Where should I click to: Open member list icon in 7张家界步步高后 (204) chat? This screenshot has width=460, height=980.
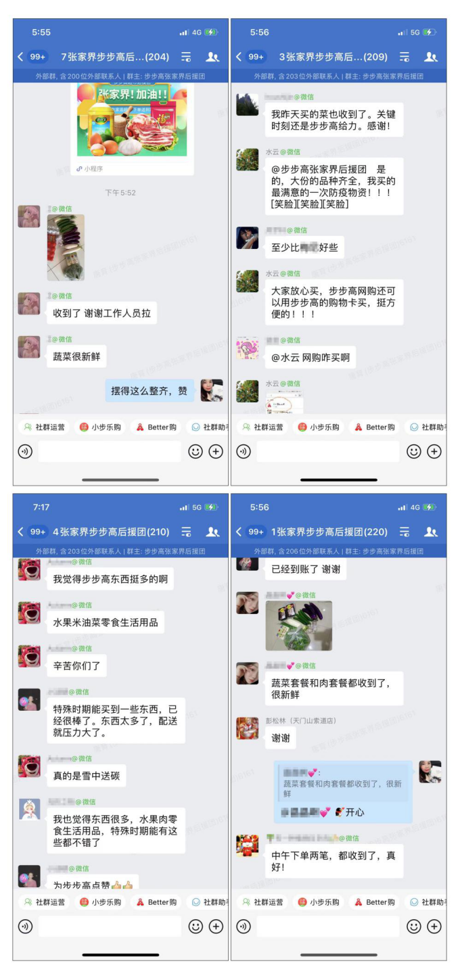(x=212, y=57)
